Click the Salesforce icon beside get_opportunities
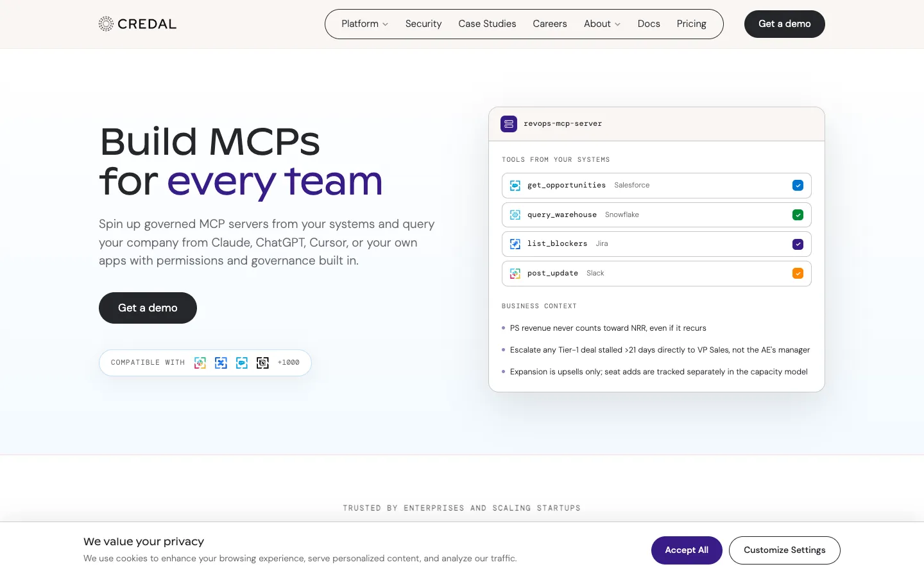The width and height of the screenshot is (924, 578). [x=515, y=186]
